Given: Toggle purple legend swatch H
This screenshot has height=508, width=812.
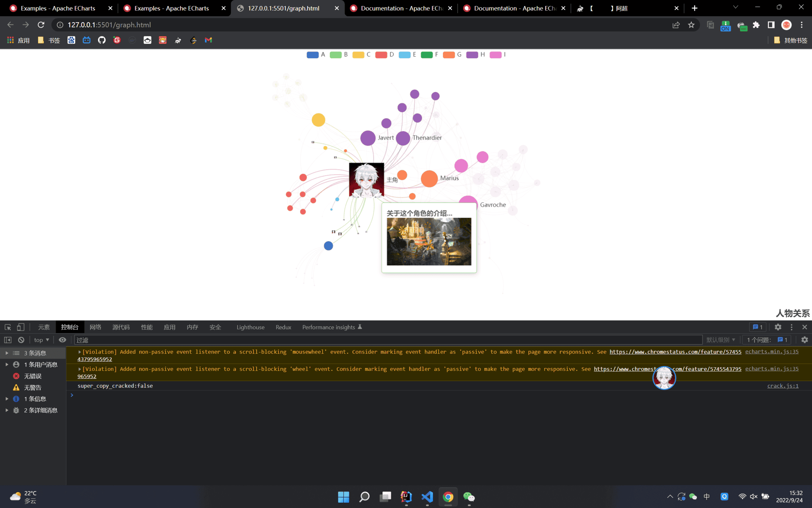Looking at the screenshot, I should tap(472, 55).
